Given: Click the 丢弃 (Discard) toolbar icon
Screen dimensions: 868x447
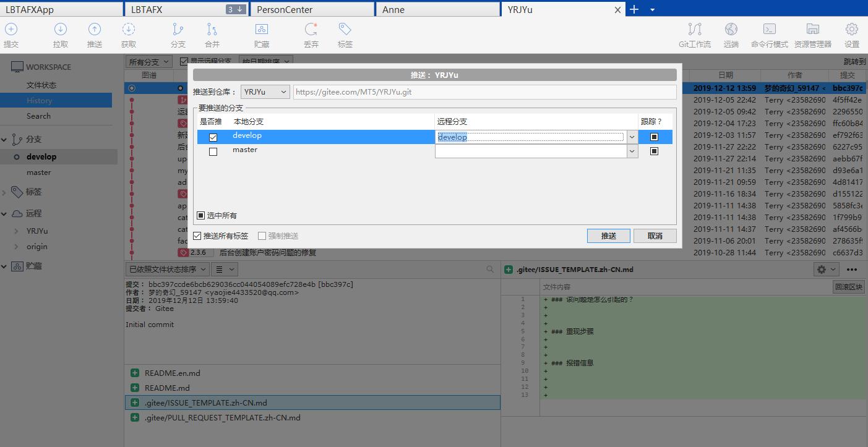Looking at the screenshot, I should 311,29.
